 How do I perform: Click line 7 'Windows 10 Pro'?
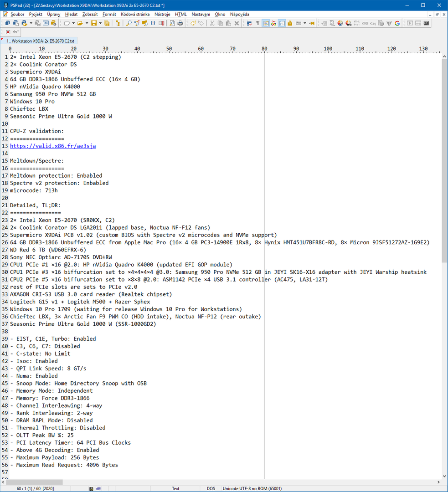pyautogui.click(x=32, y=101)
